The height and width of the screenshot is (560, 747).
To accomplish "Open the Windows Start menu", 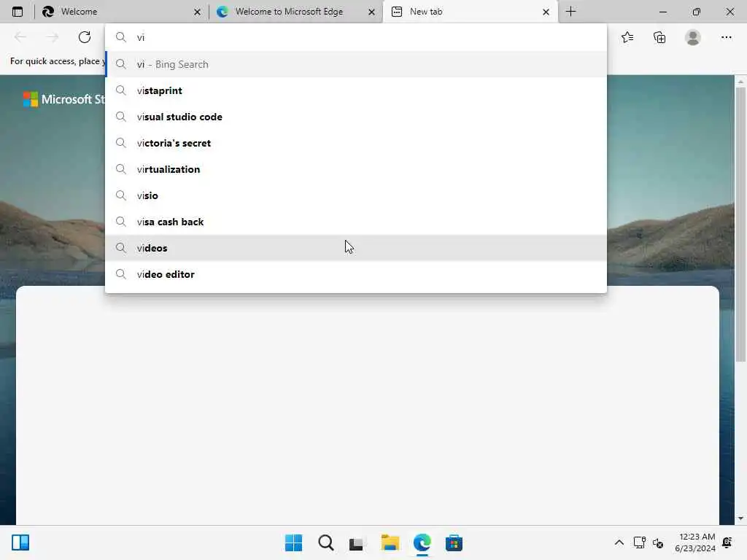I will pos(293,542).
